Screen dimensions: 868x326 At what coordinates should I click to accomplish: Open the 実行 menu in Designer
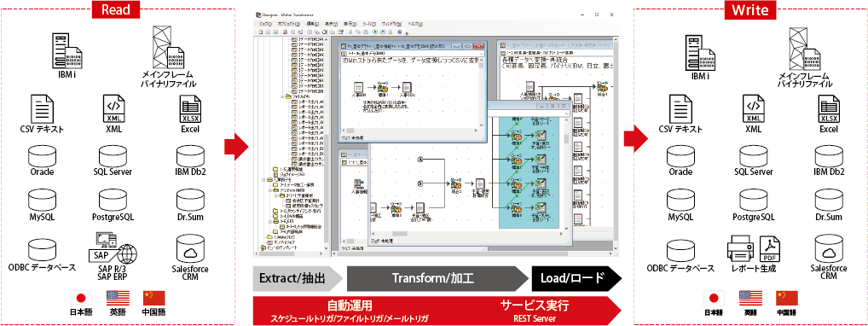(350, 25)
